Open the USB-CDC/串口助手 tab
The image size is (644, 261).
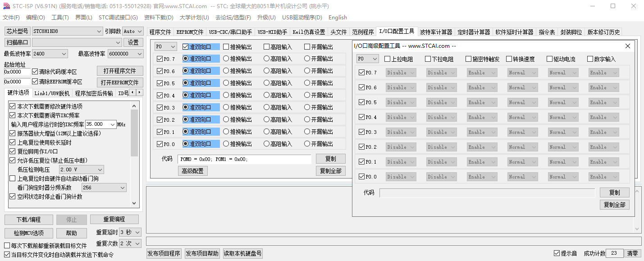point(230,32)
